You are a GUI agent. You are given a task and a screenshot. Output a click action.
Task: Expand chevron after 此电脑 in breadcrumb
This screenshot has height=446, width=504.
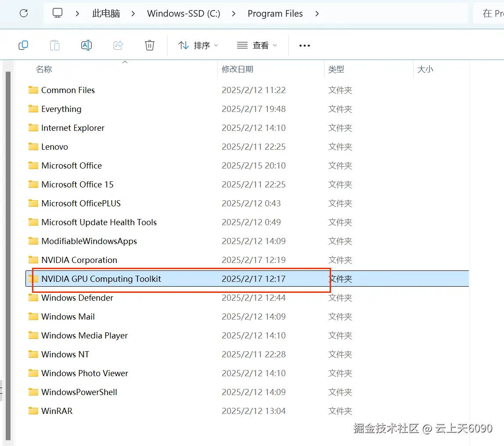point(133,14)
